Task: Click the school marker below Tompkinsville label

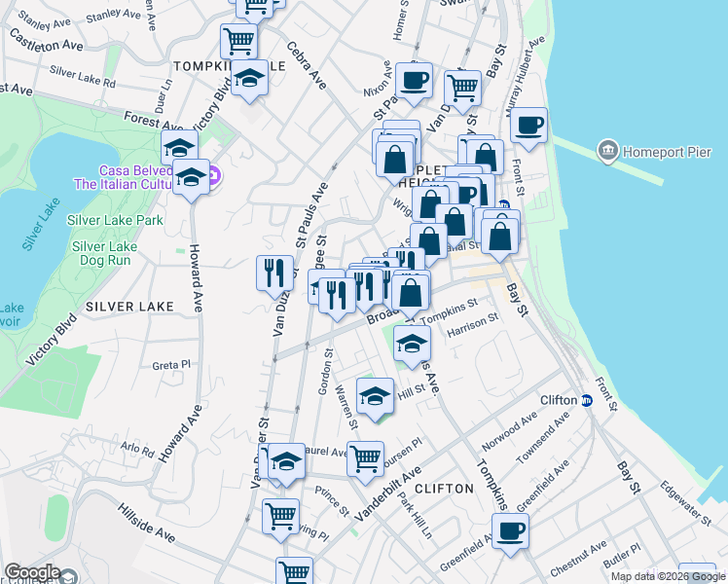Action: point(249,81)
